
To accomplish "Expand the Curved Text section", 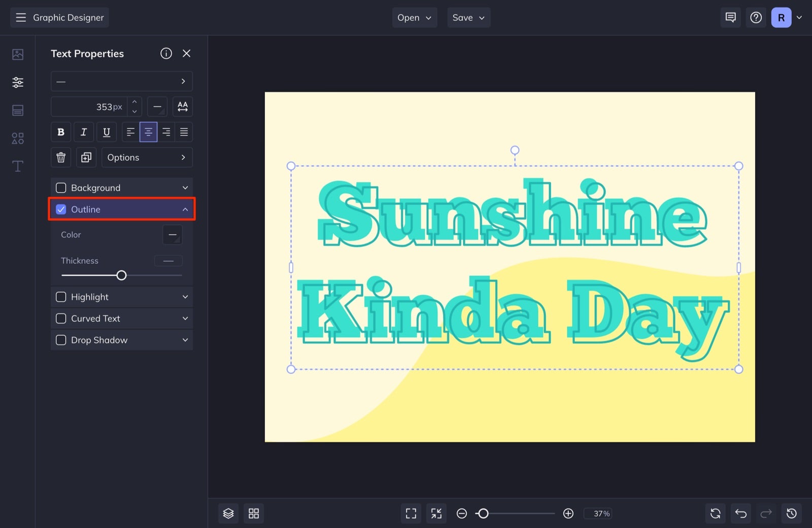I will (x=185, y=318).
